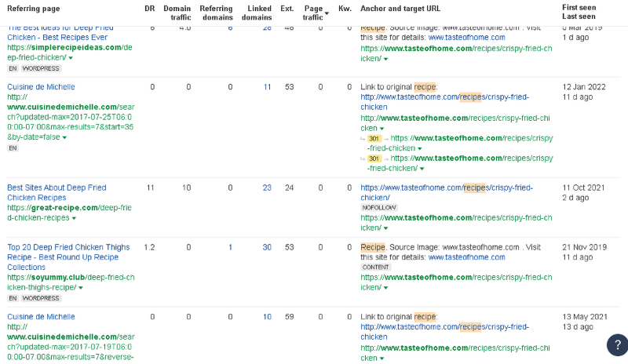The image size is (628, 364).
Task: Open the help question mark button
Action: [618, 344]
